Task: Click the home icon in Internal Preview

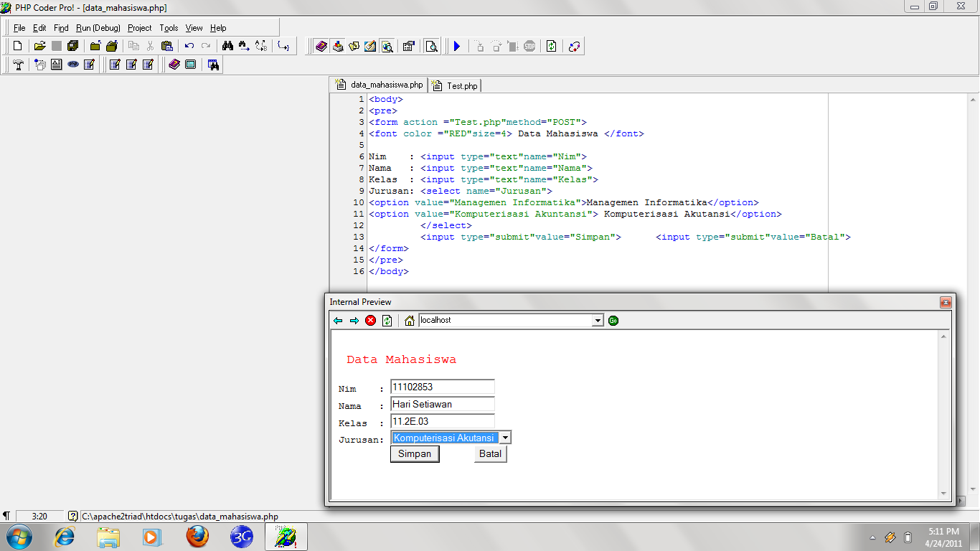Action: coord(409,321)
